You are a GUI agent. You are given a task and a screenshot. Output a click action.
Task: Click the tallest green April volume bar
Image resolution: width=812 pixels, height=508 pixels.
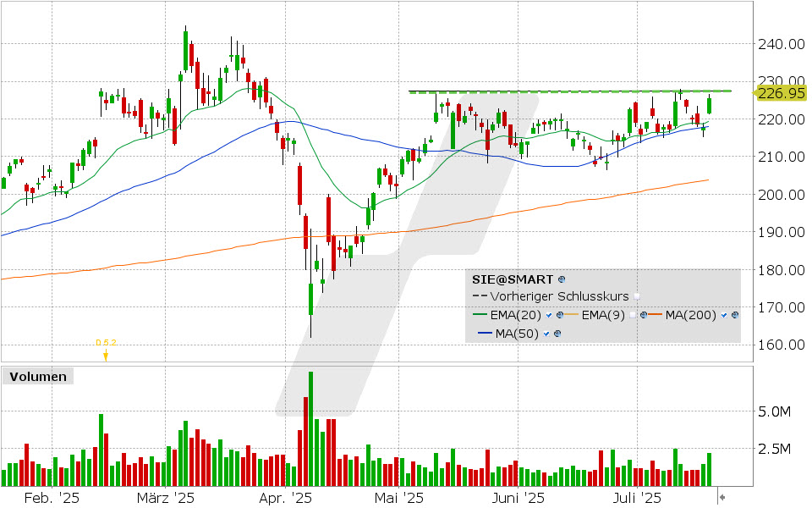(310, 428)
